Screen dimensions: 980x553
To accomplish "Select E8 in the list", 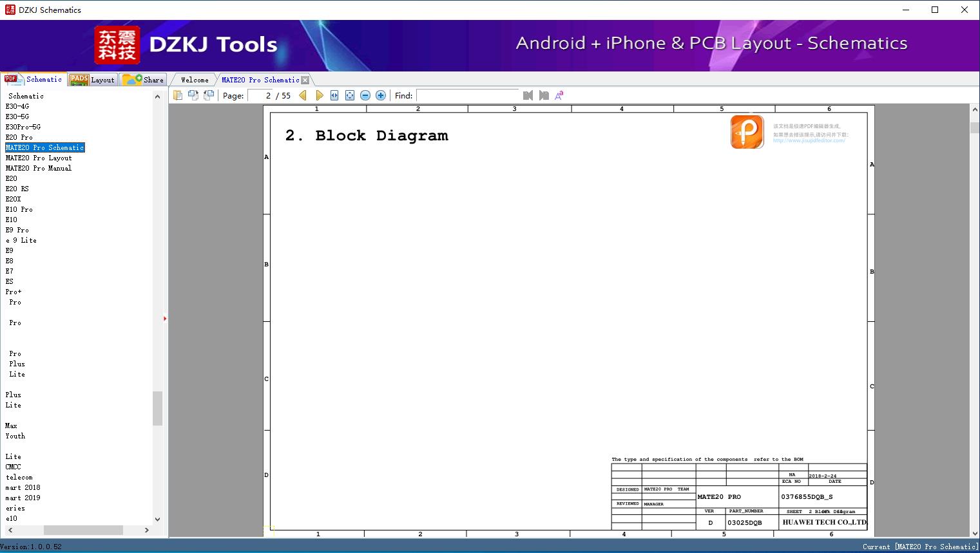I will tap(10, 261).
